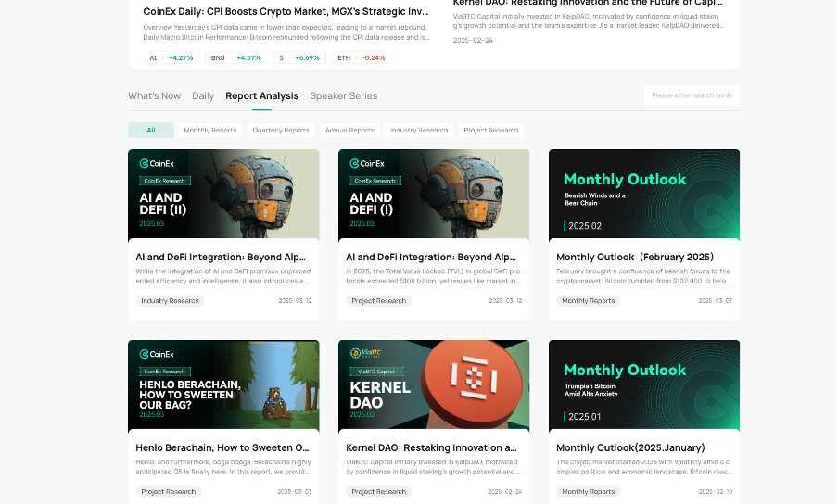Filter by Project Research chip
838x504 pixels.
coord(491,131)
